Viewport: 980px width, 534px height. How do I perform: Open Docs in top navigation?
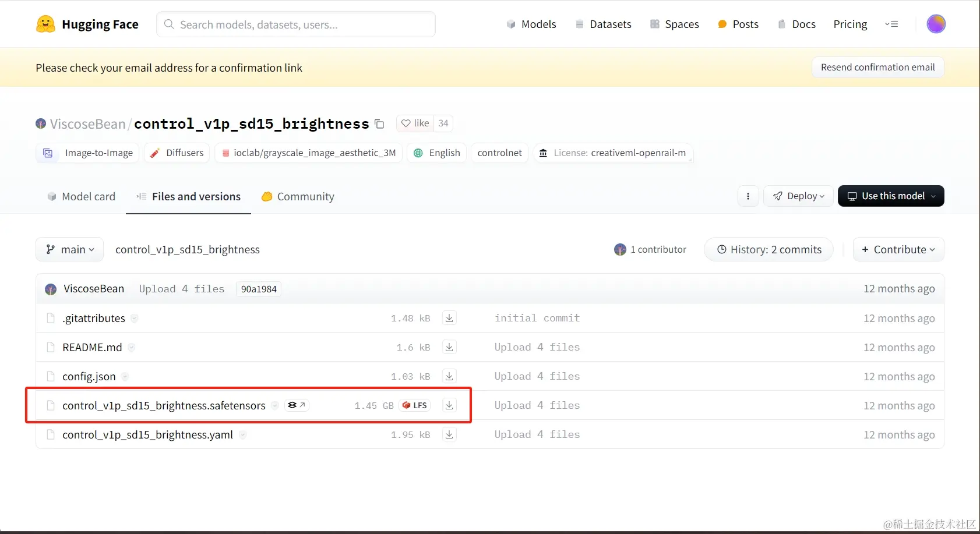[x=796, y=24]
